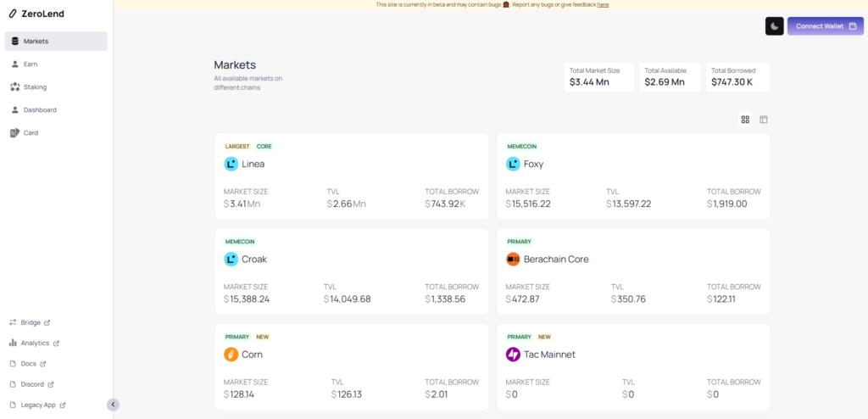Click the Corn market icon
Image resolution: width=868 pixels, height=419 pixels.
231,354
